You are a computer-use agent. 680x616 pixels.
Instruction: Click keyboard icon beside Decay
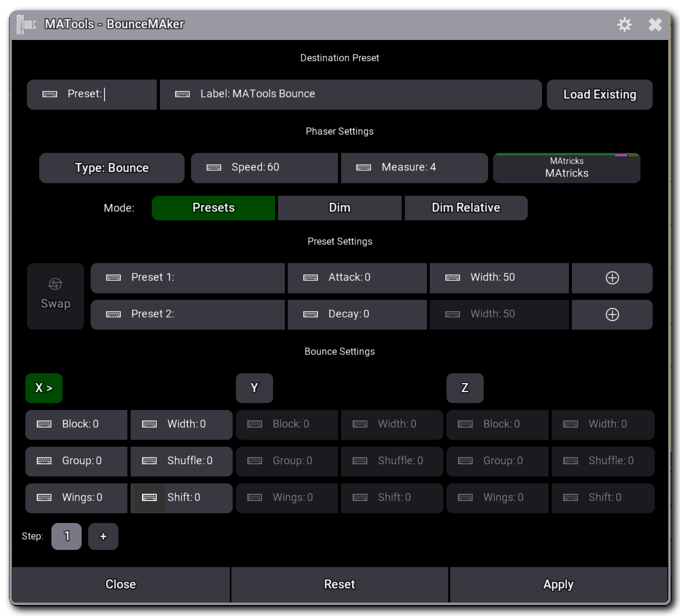(311, 315)
